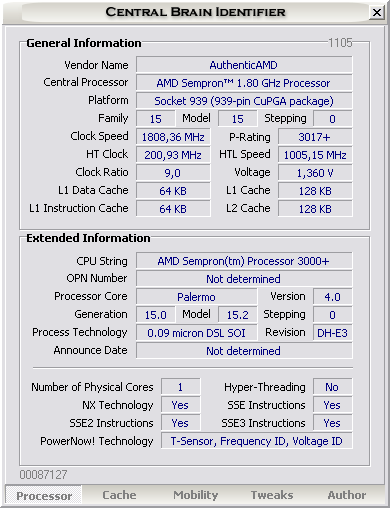Click the HT Clock value 200,93 MHz
Image resolution: width=390 pixels, height=508 pixels.
coord(173,155)
